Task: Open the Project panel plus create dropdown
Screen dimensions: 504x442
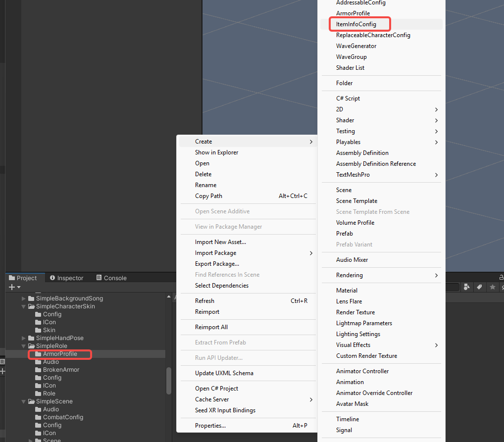Action: [x=14, y=287]
